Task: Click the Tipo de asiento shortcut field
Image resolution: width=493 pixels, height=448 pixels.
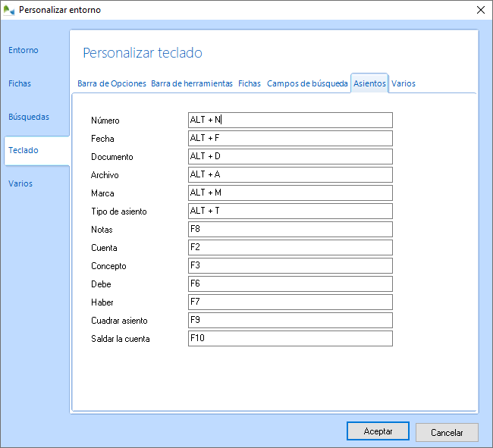Action: (290, 211)
